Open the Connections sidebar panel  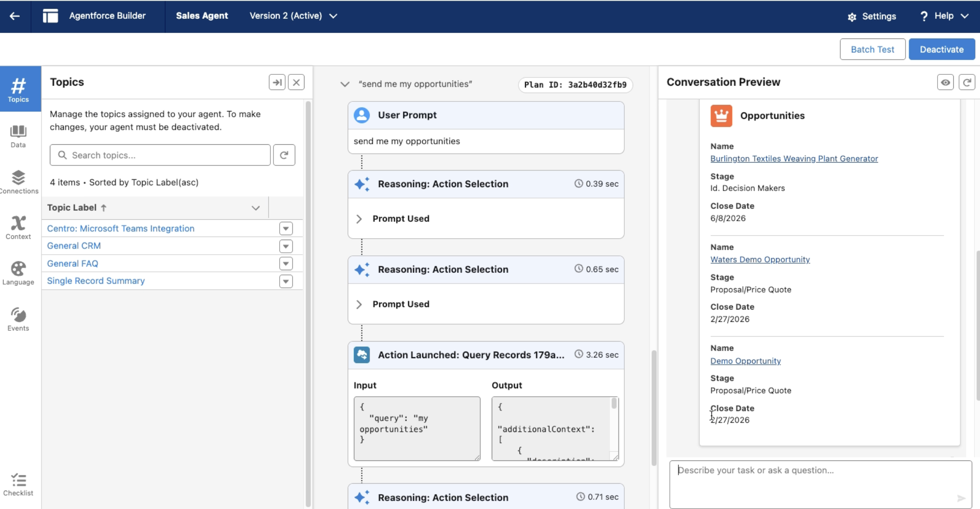pyautogui.click(x=18, y=182)
